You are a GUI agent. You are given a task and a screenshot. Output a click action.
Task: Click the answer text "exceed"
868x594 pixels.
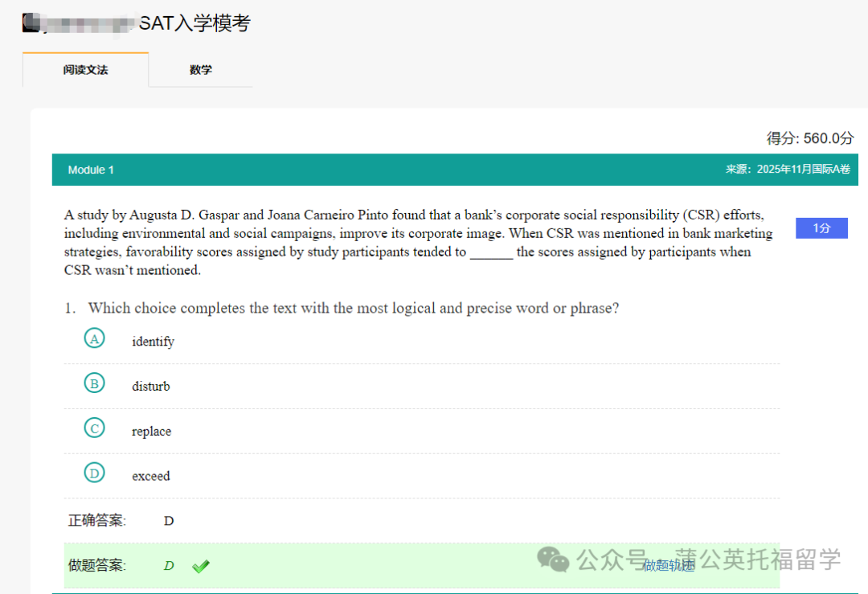pos(151,477)
